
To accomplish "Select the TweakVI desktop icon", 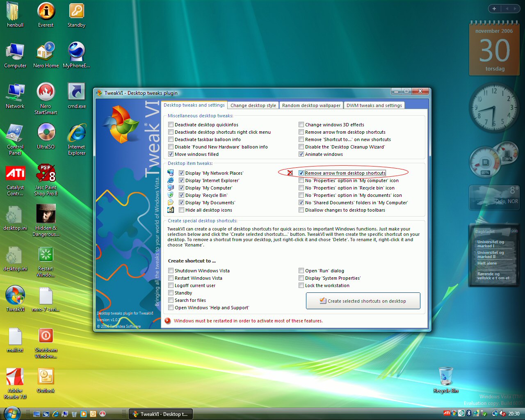I will click(15, 299).
